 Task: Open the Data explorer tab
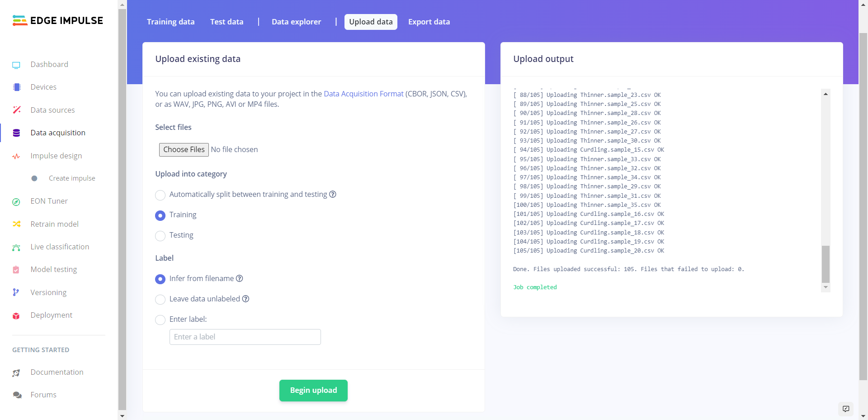(297, 22)
